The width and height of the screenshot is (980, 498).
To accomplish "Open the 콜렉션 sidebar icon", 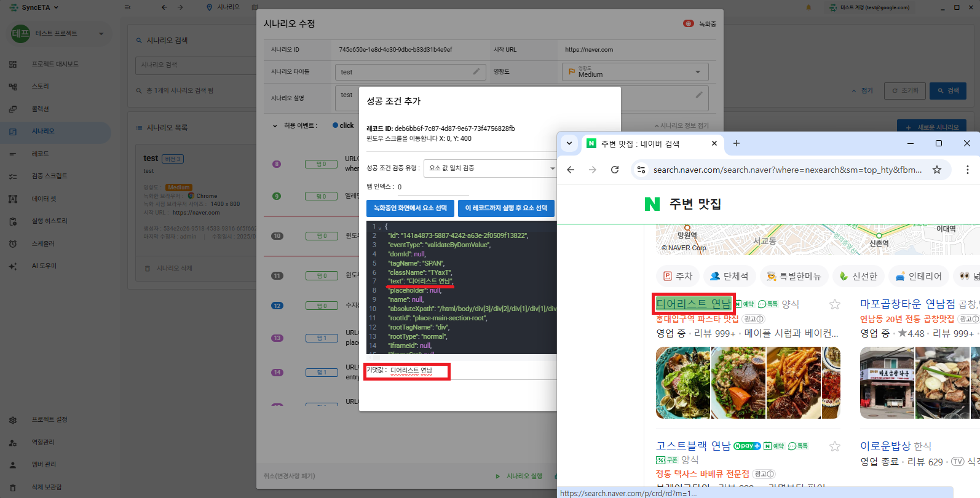I will (13, 109).
